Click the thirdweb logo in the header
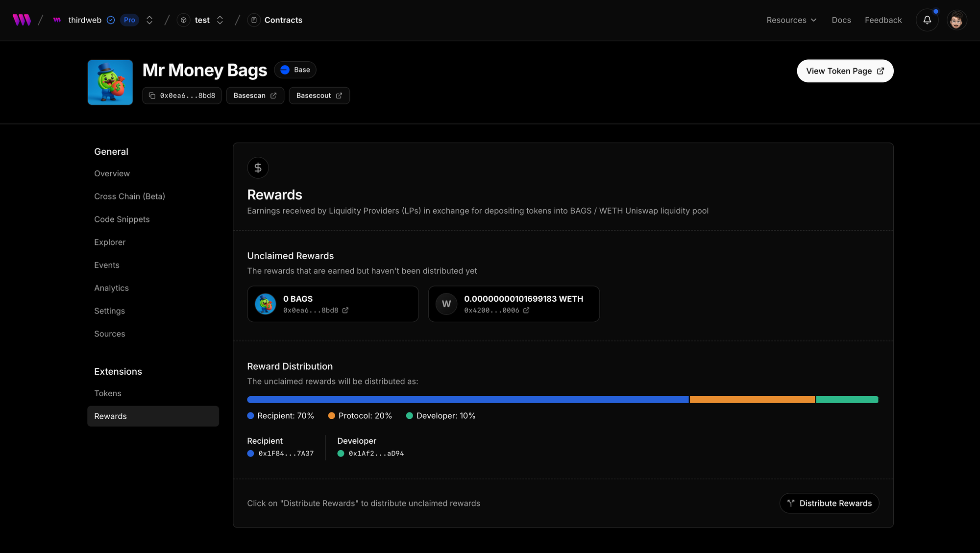Screen dimensions: 980x553 (22, 20)
